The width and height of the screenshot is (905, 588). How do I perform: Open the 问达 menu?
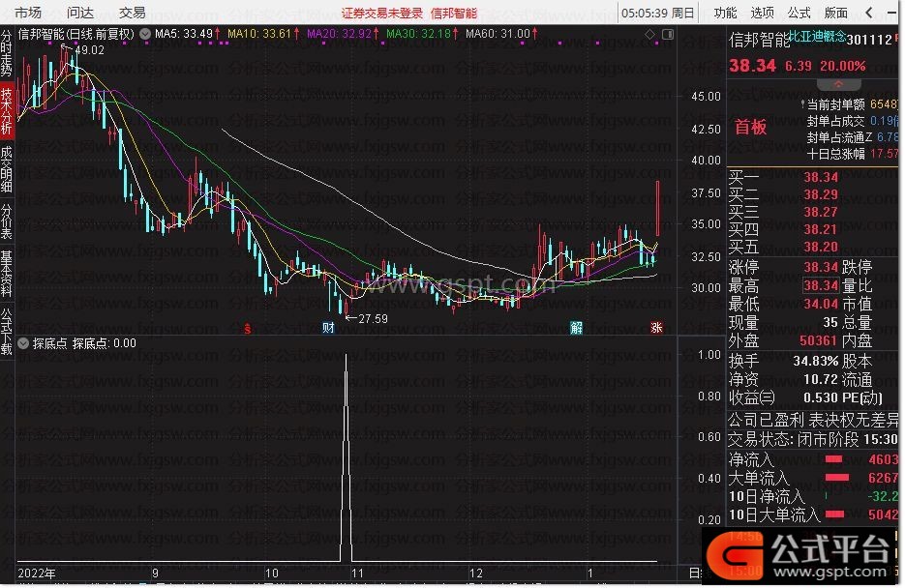79,13
